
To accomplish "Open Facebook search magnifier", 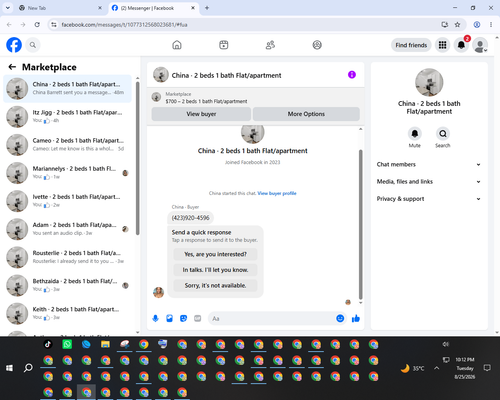I will 33,45.
